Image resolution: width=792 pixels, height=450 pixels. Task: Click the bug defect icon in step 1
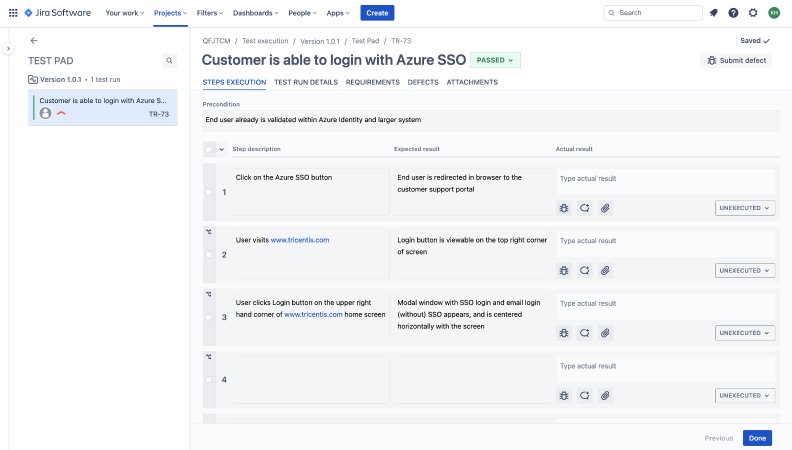click(x=564, y=208)
